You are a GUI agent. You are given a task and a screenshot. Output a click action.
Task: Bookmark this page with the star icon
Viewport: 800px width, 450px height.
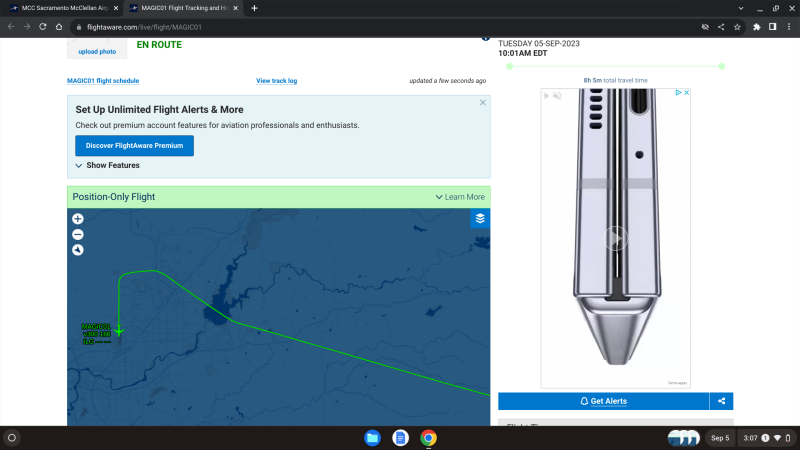[x=737, y=27]
